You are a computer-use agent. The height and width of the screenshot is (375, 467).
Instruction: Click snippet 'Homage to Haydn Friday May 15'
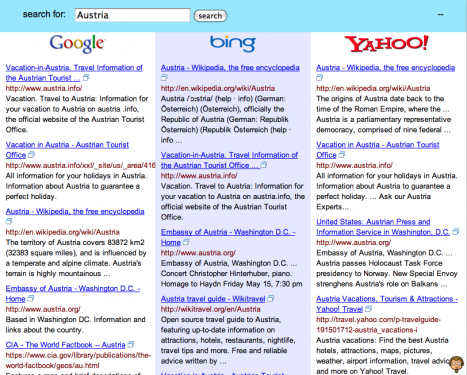click(x=231, y=284)
